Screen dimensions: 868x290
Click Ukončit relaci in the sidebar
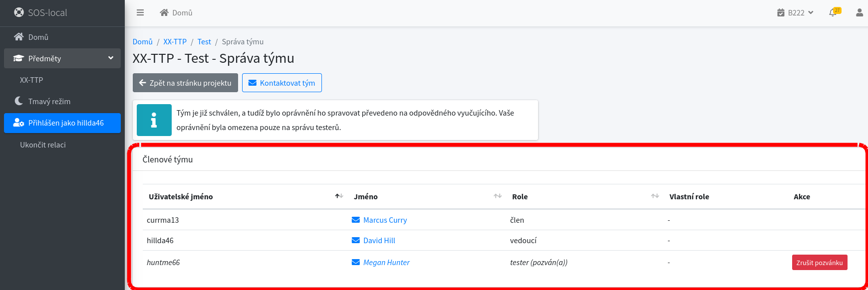pyautogui.click(x=62, y=145)
